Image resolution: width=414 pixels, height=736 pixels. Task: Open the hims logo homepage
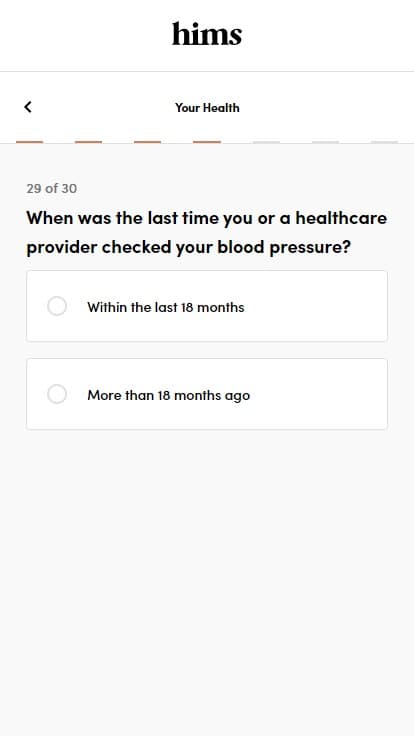point(207,34)
